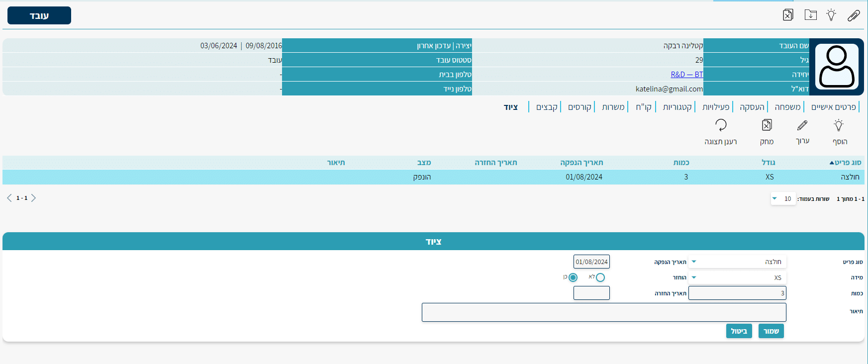Click the מצב column header
Viewport: 868px width, 364px height.
coord(424,163)
